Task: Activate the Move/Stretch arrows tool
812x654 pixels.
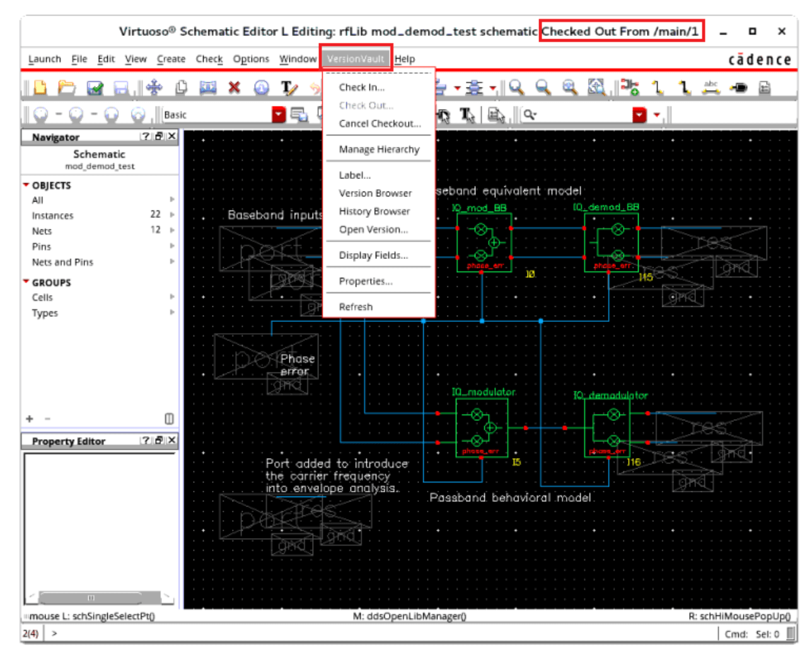Action: click(154, 88)
